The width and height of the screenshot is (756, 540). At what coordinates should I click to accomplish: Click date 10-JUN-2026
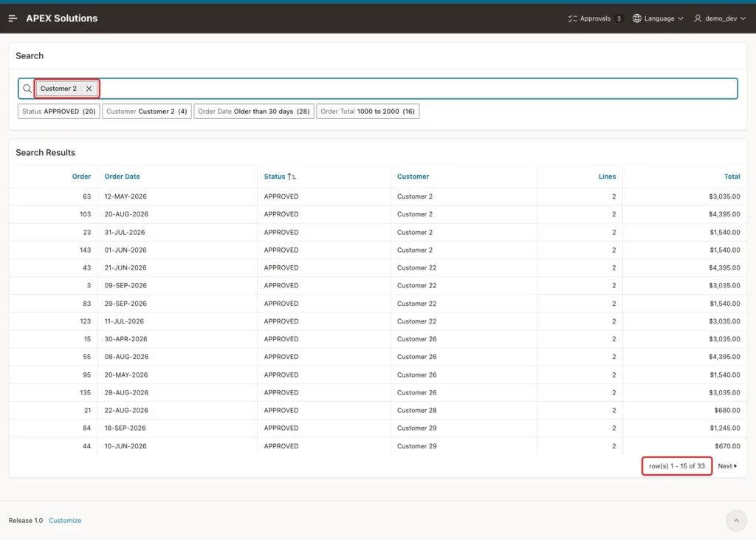click(x=126, y=446)
